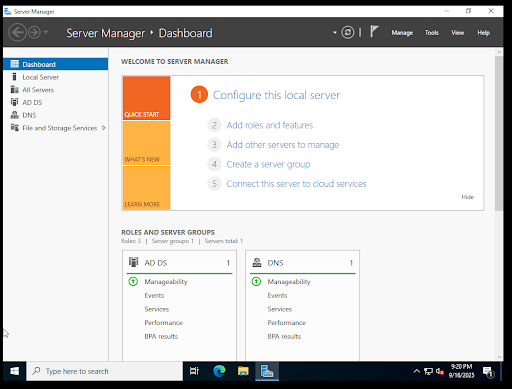Show hidden system tray icons
Image resolution: width=512 pixels, height=389 pixels.
click(x=416, y=371)
